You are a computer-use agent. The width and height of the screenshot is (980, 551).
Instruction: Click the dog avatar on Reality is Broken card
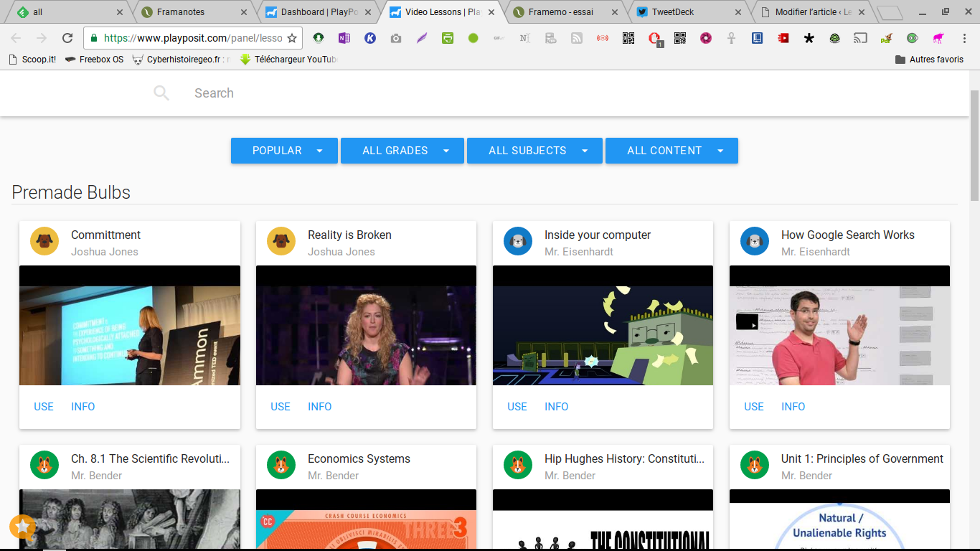coord(281,241)
